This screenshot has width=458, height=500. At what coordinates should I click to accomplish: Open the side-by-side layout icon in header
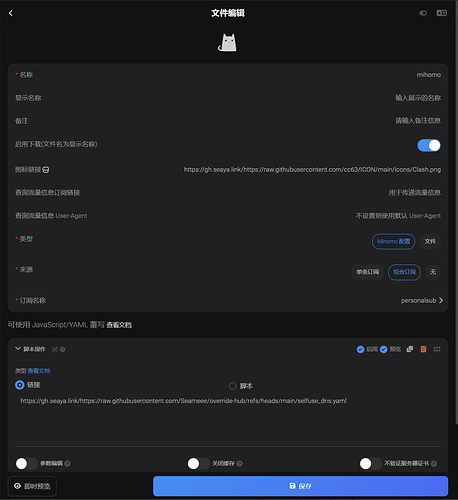click(442, 13)
